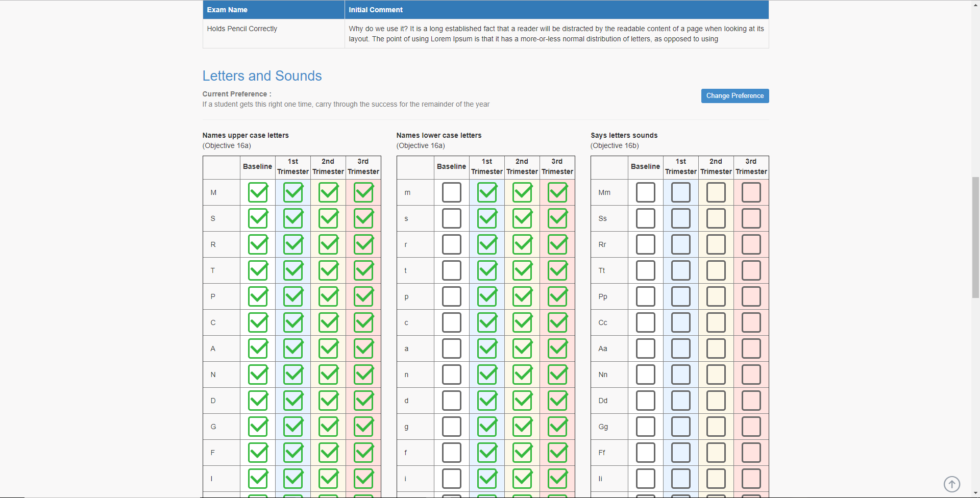Click the Change Preference button

(734, 96)
